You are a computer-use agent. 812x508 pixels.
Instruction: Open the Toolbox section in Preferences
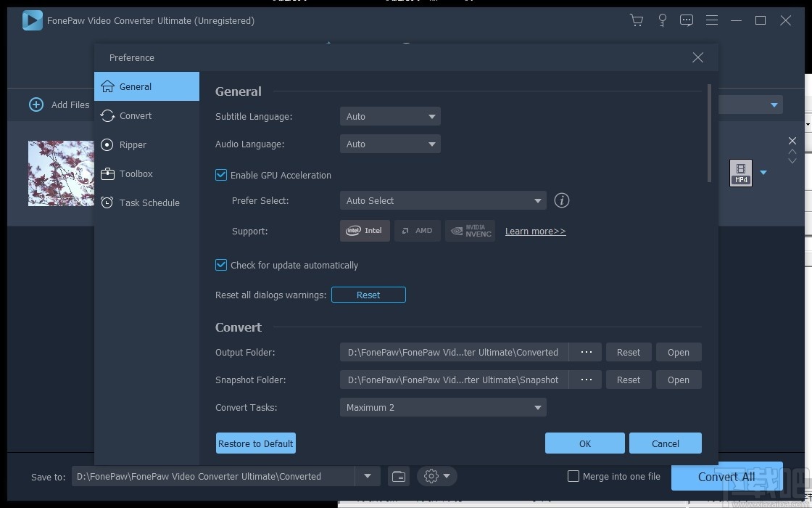(135, 173)
